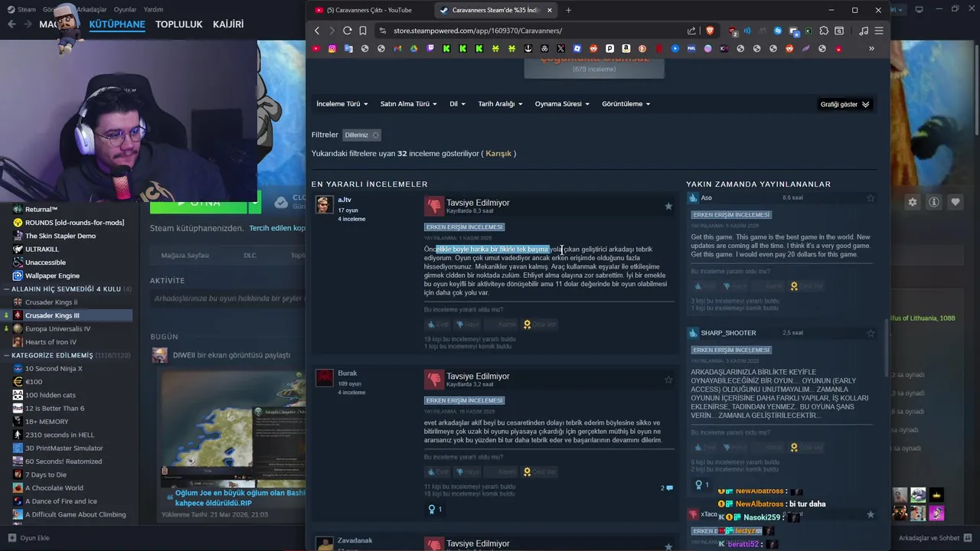Screen dimensions: 980x551
Task: Open the YouTube bookmark in bookmarks bar
Action: pyautogui.click(x=317, y=48)
